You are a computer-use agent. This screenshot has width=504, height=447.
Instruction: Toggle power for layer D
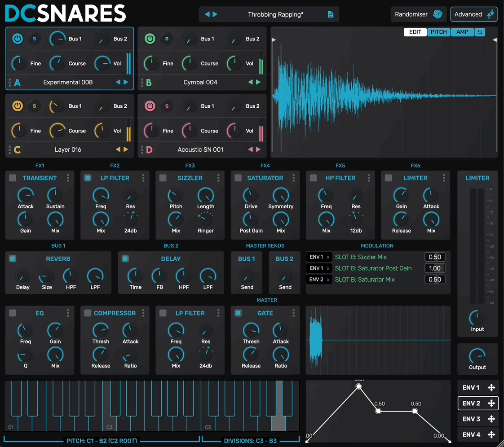point(150,106)
